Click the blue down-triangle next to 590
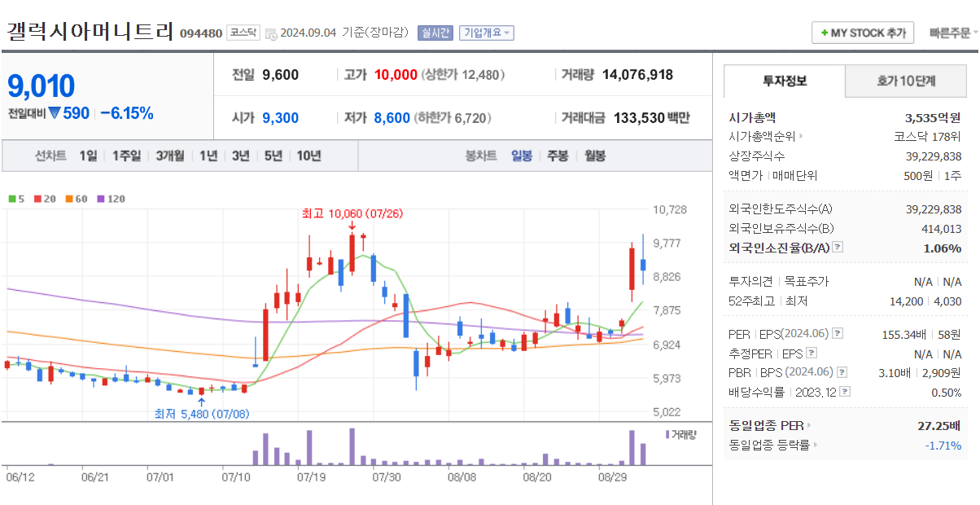Viewport: 980px width, 505px height. [x=54, y=113]
